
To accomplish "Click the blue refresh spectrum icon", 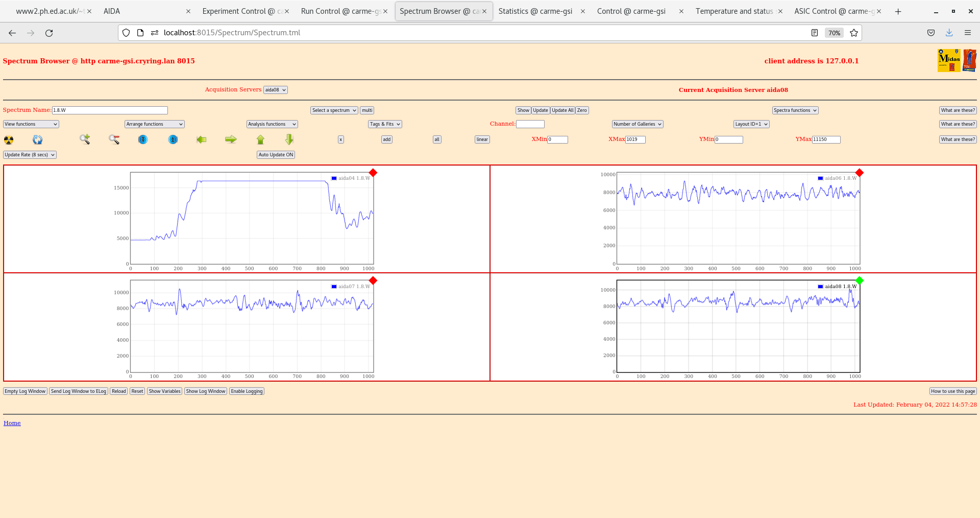I will [x=37, y=139].
